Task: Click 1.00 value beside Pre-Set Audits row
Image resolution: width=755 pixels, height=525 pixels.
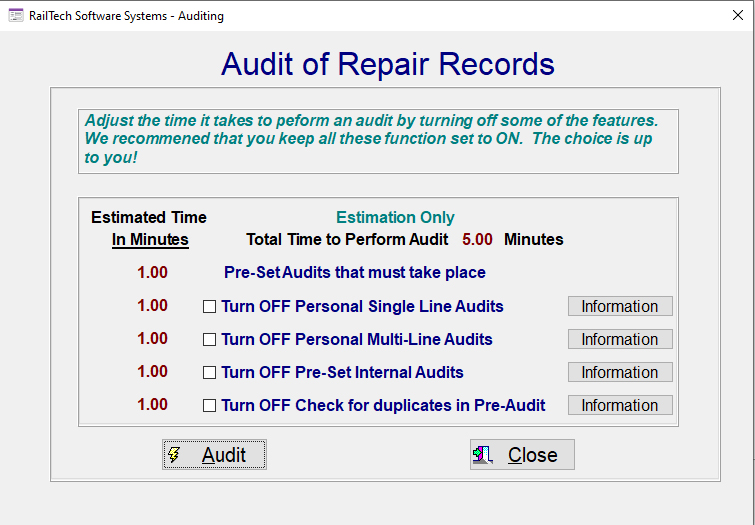Action: tap(152, 273)
